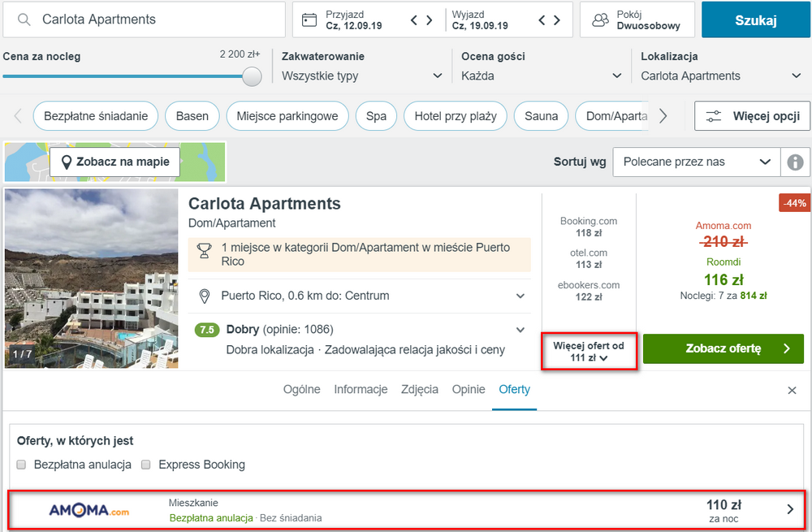Click the AMOMA.com logo
This screenshot has width=812, height=532.
point(89,510)
